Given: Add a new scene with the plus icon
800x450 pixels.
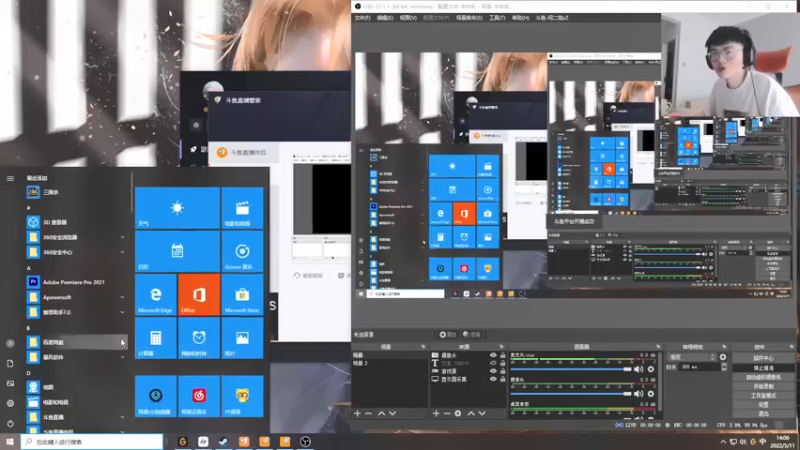Looking at the screenshot, I should [357, 413].
